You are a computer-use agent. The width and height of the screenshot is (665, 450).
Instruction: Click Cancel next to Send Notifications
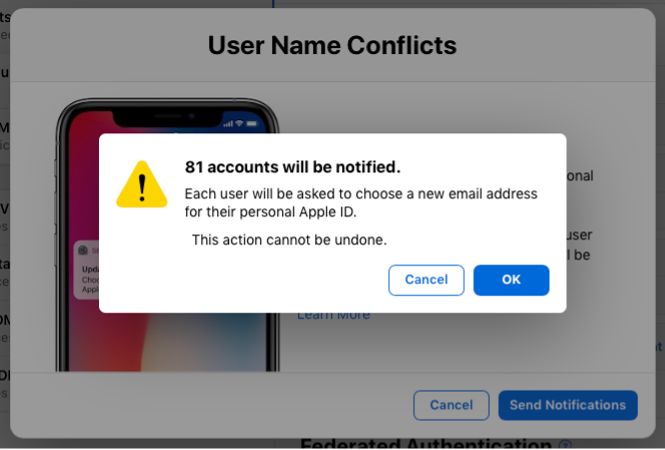(x=451, y=405)
